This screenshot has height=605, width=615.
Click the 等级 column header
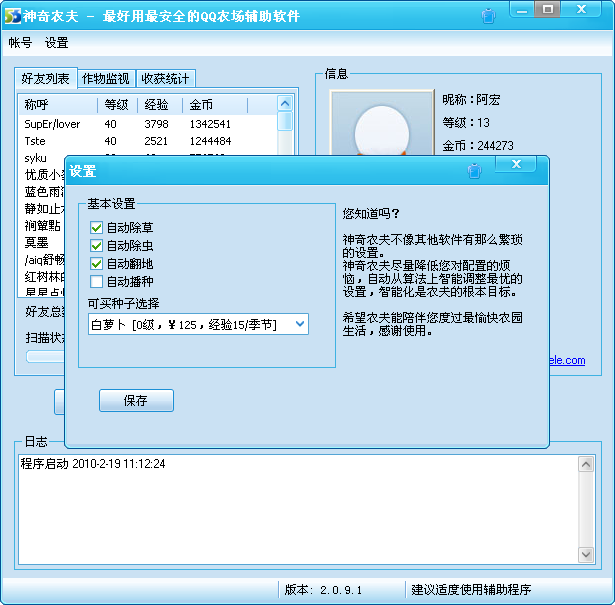pos(117,105)
